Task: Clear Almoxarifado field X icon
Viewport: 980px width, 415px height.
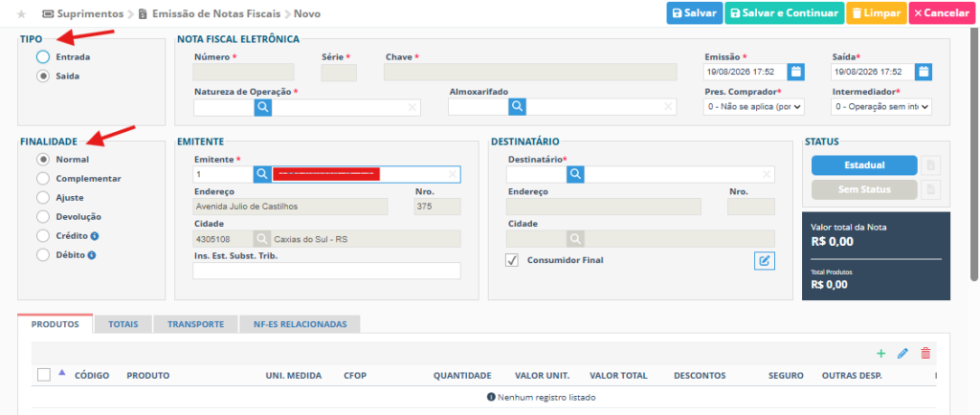Action: click(x=668, y=107)
